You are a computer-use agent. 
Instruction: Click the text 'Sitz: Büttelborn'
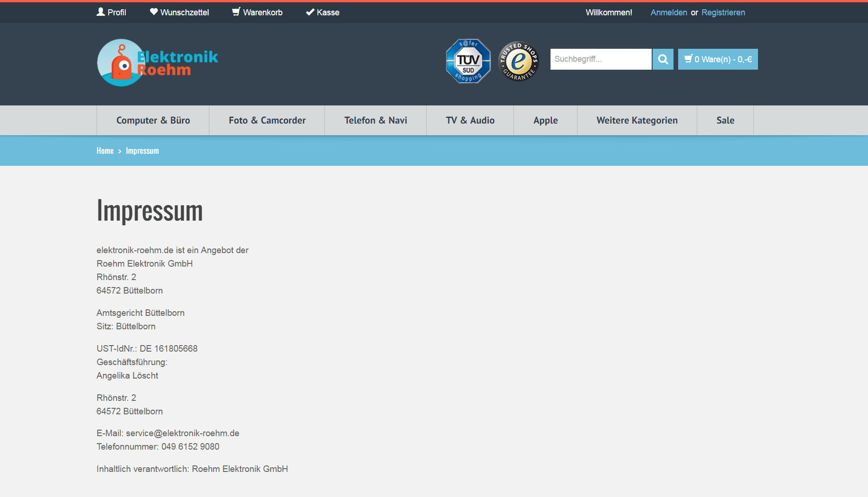click(126, 326)
